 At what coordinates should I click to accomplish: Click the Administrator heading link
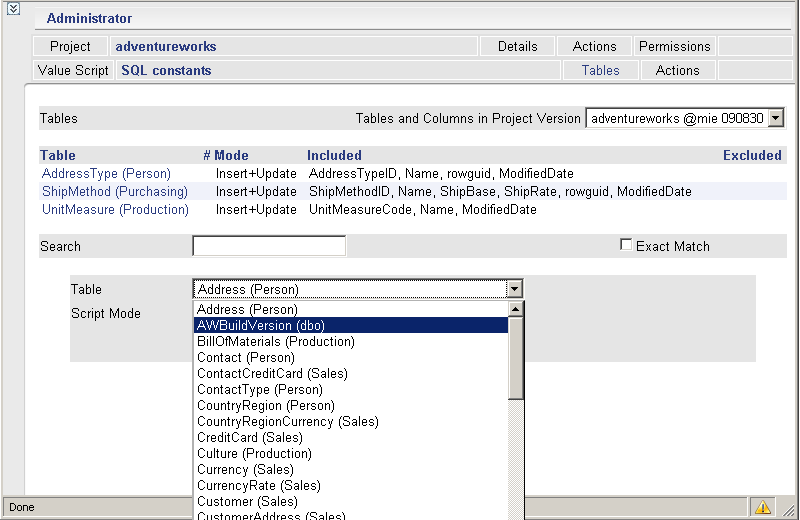(89, 18)
